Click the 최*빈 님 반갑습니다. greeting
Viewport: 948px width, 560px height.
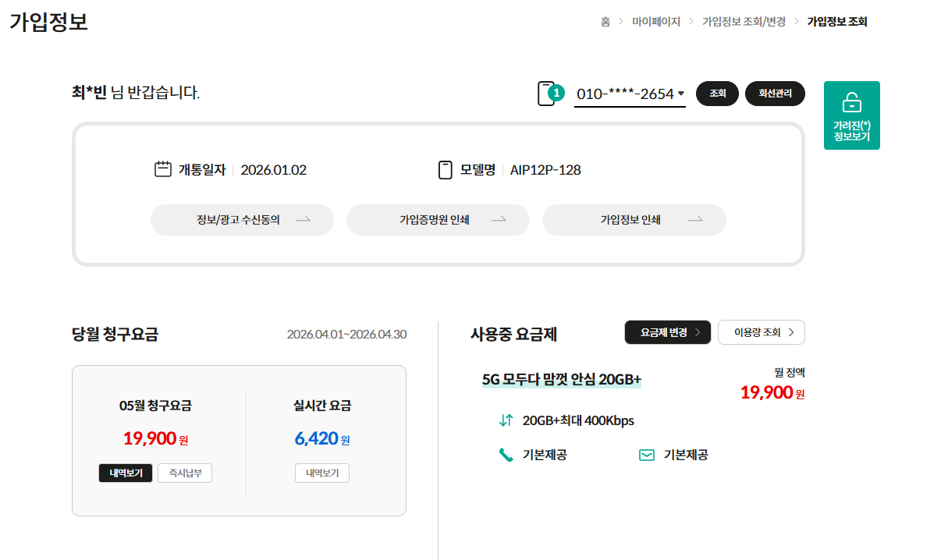(136, 93)
